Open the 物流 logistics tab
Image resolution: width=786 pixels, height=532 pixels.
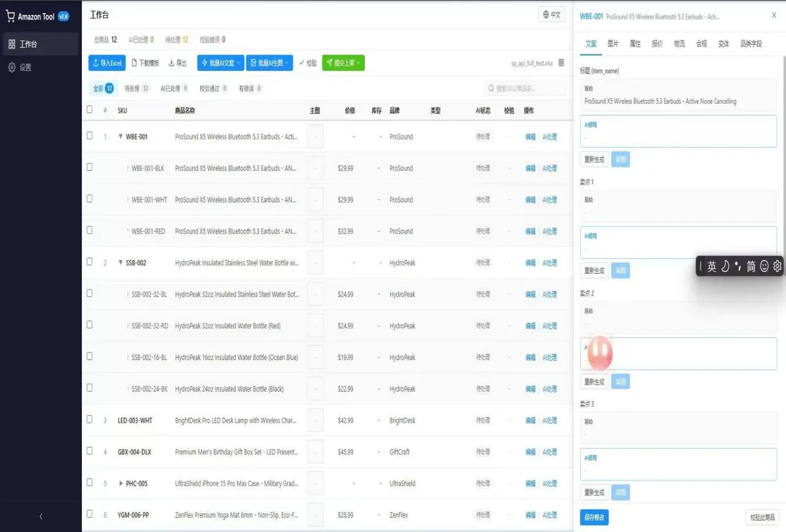[679, 44]
